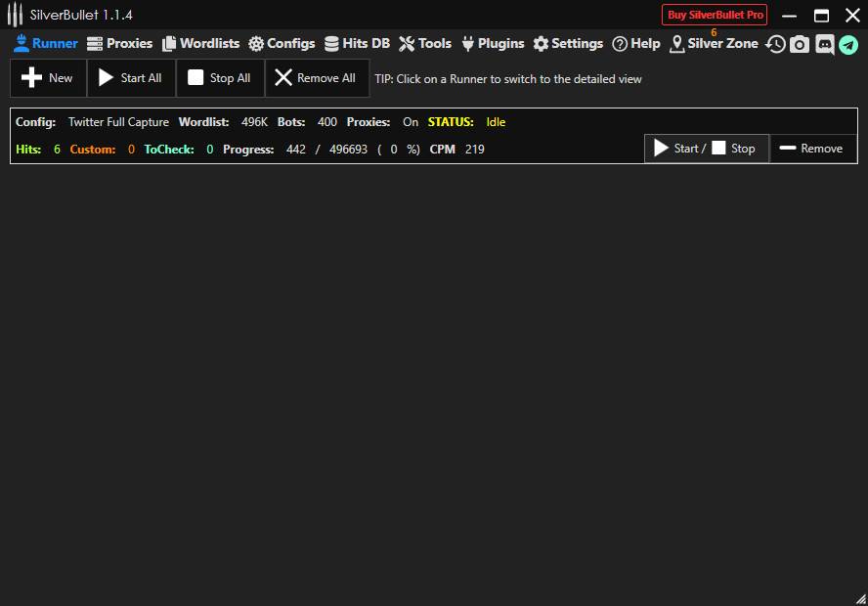Click the Progress total 496693
This screenshot has height=606, width=868.
pyautogui.click(x=348, y=149)
